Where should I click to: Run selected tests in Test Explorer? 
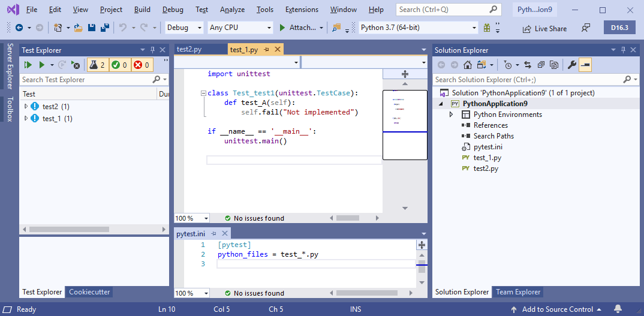[x=41, y=65]
